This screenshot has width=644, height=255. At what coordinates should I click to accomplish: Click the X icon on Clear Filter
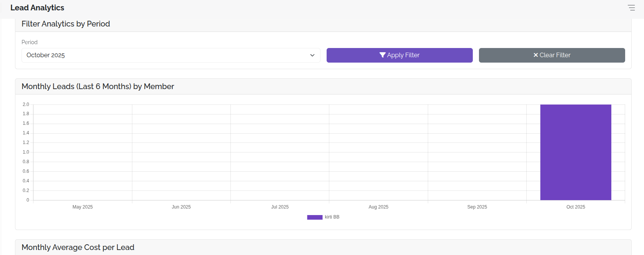[x=535, y=55]
